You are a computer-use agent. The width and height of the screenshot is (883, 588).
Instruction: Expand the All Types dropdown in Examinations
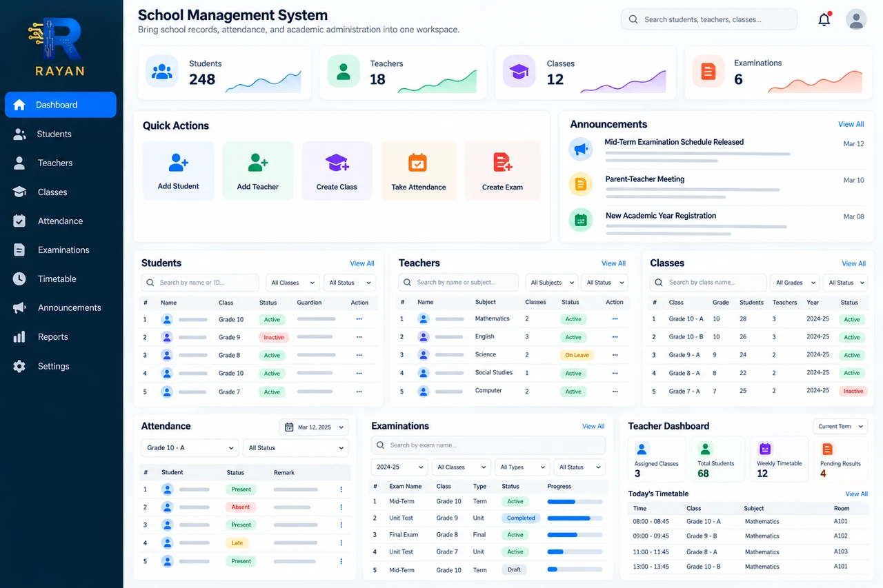[x=522, y=467]
